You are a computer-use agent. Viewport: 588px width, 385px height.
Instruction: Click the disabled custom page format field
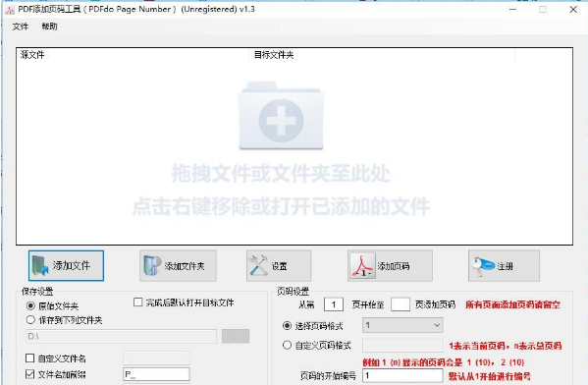[x=402, y=345]
